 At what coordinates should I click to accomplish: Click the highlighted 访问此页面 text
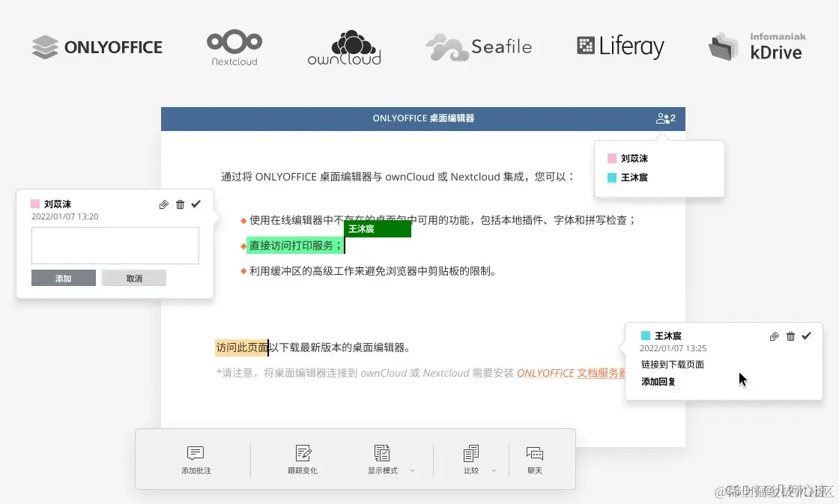tap(241, 347)
